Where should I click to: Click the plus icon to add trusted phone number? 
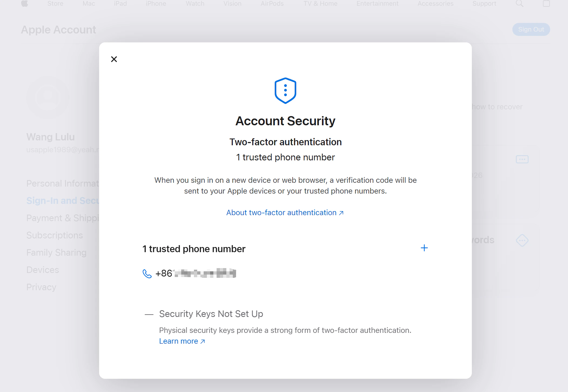[424, 248]
